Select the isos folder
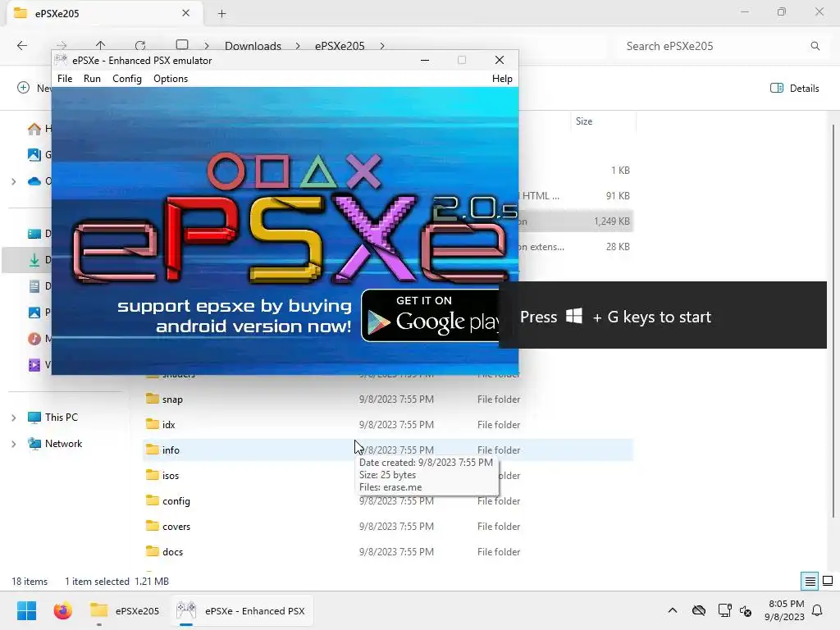The width and height of the screenshot is (840, 630). [x=388, y=475]
